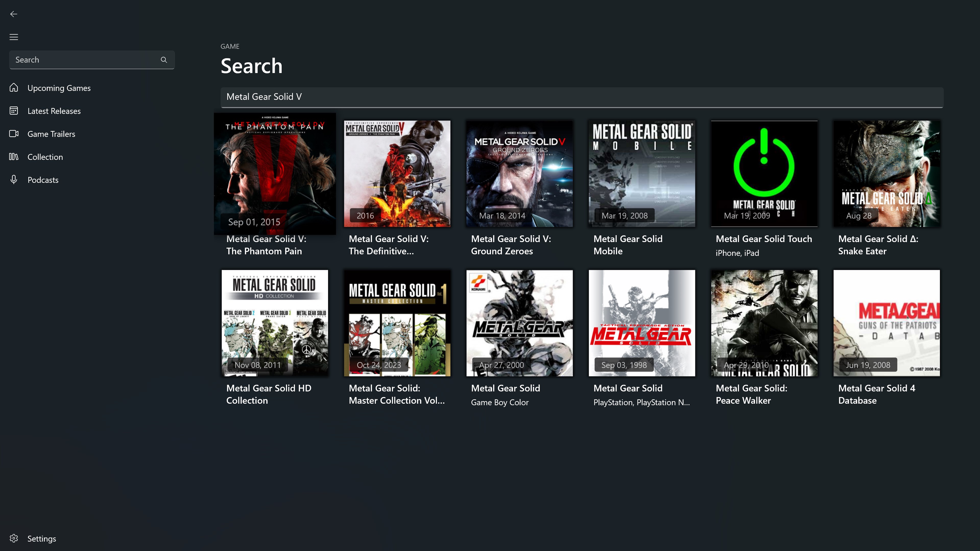Click the Metal Gear Solid V query box

(x=582, y=97)
